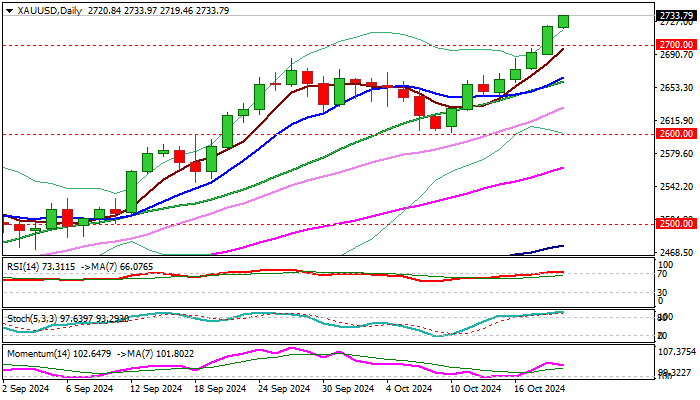Click the 2653.30 price axis value
The height and width of the screenshot is (400, 700).
[x=676, y=88]
